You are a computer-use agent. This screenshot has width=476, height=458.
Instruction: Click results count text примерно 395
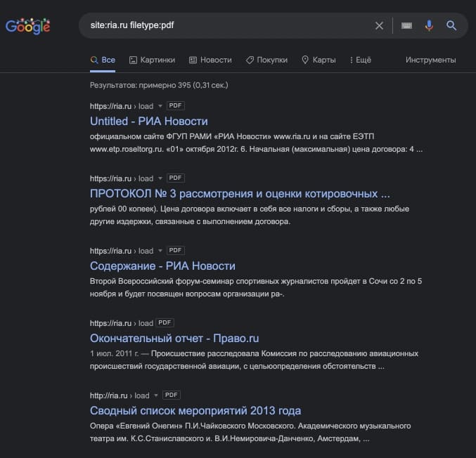pyautogui.click(x=159, y=85)
